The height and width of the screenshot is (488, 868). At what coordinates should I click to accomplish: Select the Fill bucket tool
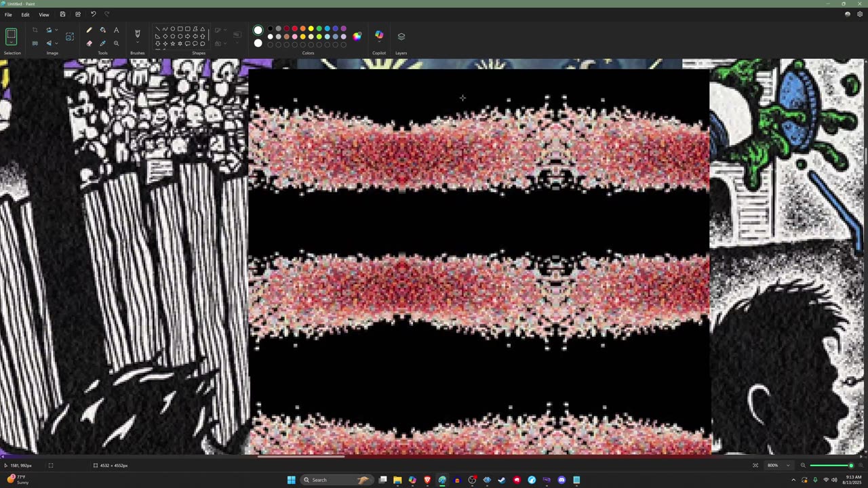(x=102, y=30)
